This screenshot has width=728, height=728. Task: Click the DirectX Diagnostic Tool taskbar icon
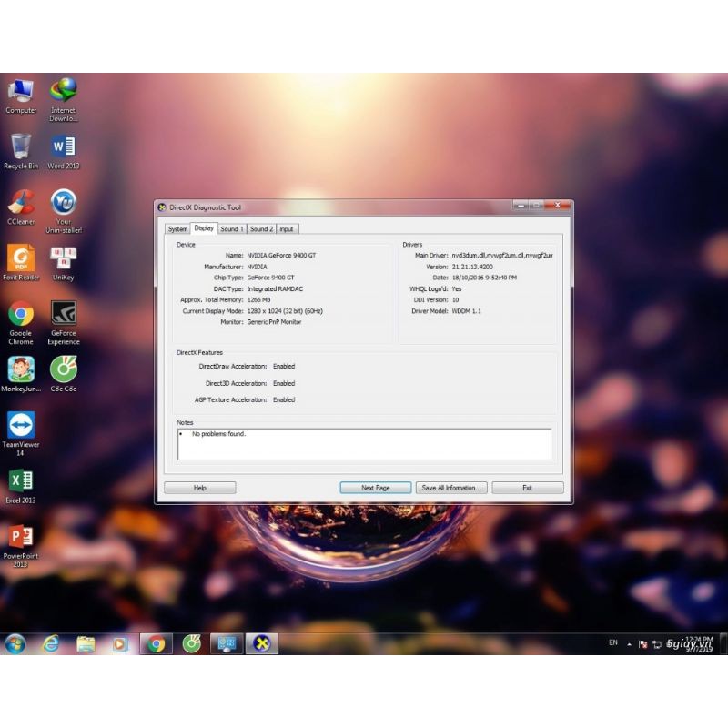point(261,644)
